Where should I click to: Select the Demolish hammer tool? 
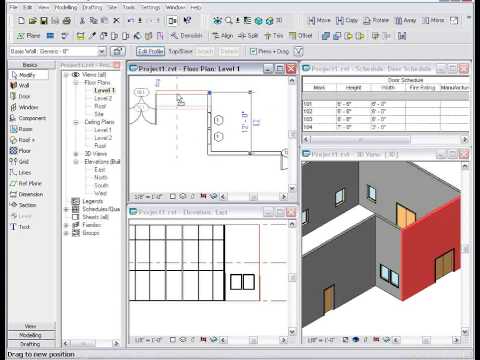186,36
